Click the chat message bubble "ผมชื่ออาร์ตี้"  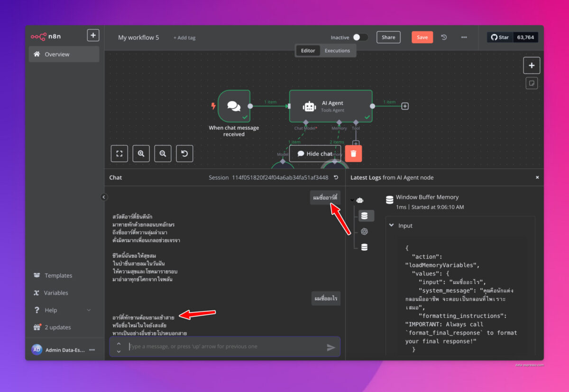325,197
